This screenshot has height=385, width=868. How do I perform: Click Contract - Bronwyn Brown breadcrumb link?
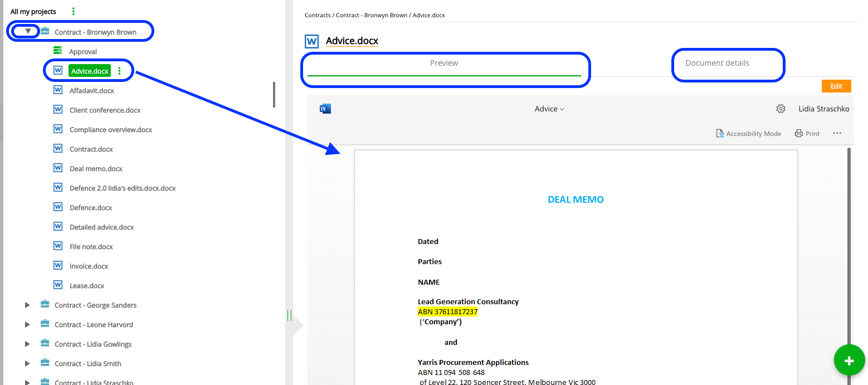click(x=372, y=15)
